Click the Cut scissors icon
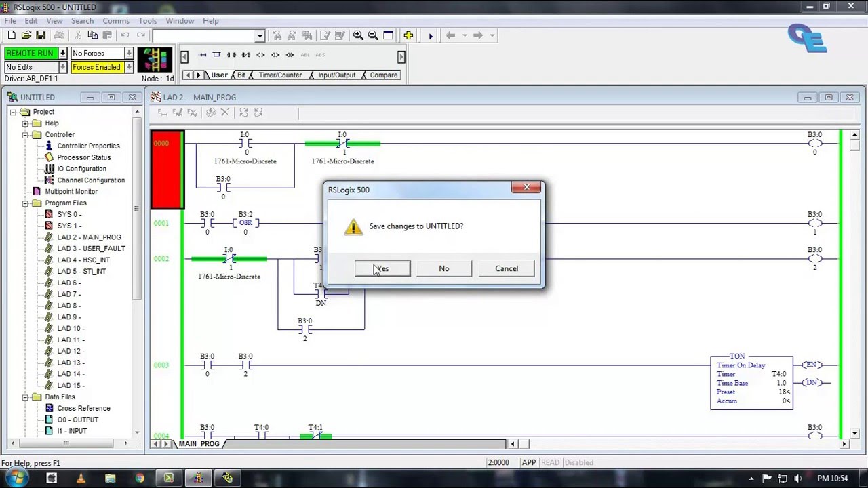This screenshot has width=868, height=488. pyautogui.click(x=78, y=35)
